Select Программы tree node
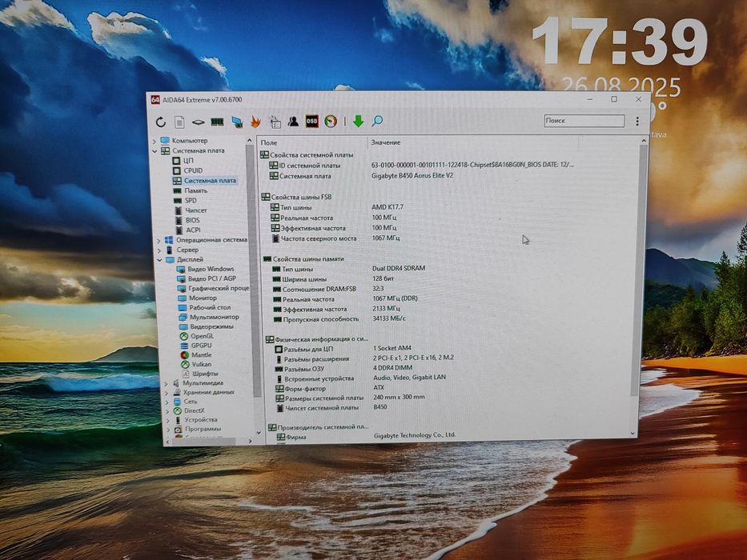Image resolution: width=747 pixels, height=560 pixels. pos(203,429)
